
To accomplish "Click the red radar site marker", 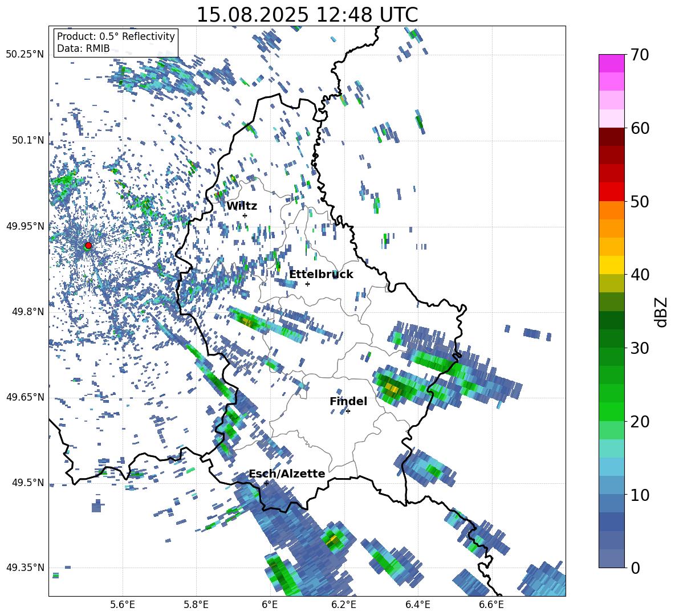I will (x=88, y=245).
